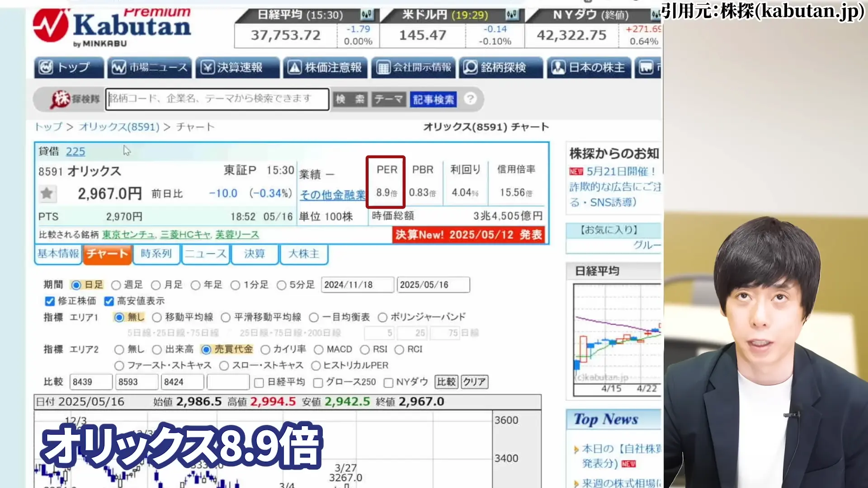The width and height of the screenshot is (868, 488).
Task: Open the 会社開示情報 navigation item
Action: click(x=414, y=68)
